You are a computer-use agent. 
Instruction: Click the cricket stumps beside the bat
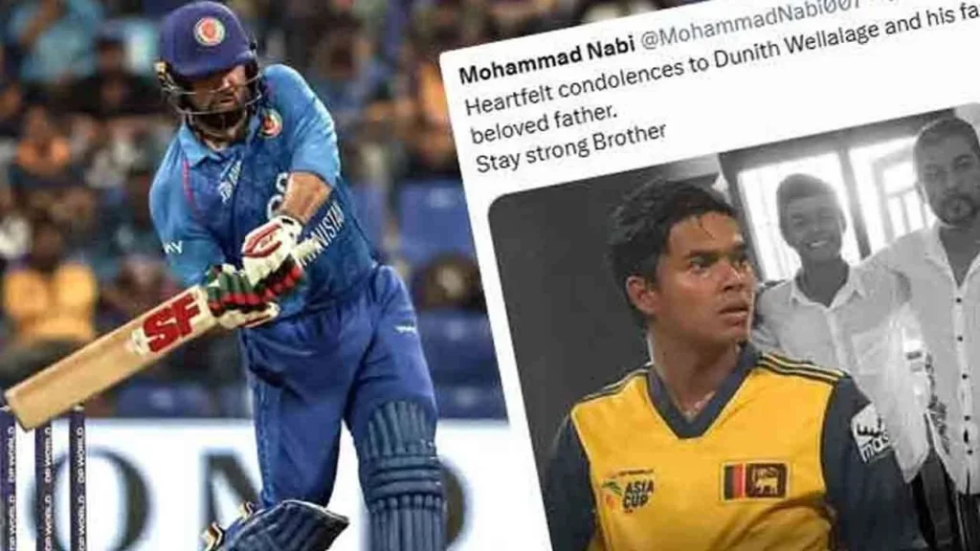tap(42, 478)
